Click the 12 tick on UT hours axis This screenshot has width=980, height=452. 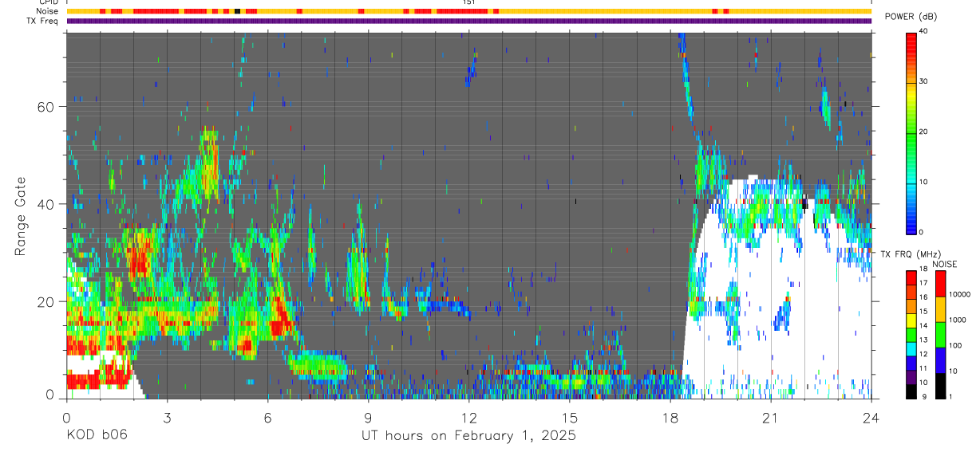[468, 418]
